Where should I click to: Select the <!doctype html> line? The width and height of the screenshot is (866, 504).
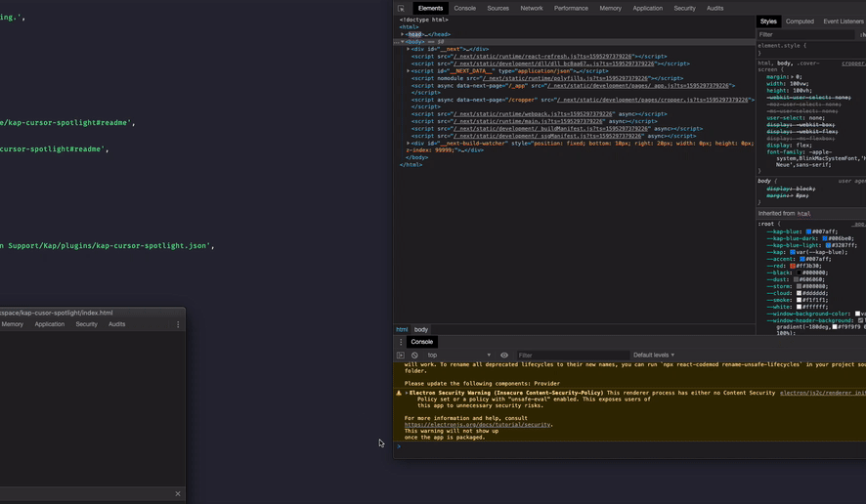(x=423, y=20)
